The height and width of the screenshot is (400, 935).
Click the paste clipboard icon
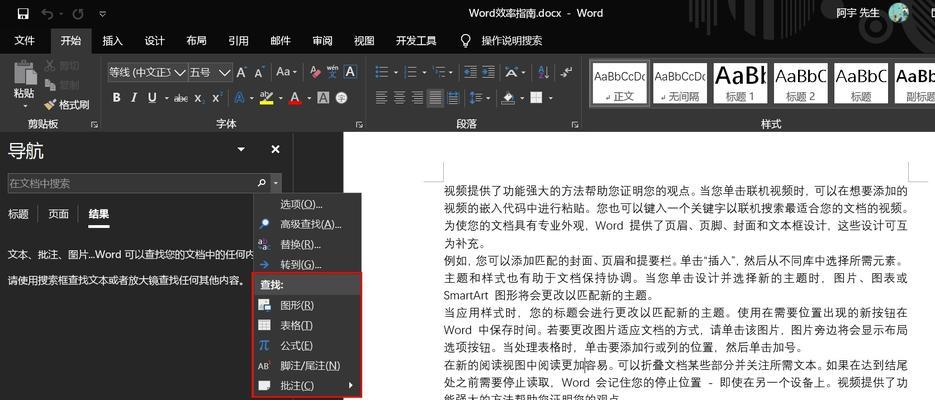coord(26,73)
